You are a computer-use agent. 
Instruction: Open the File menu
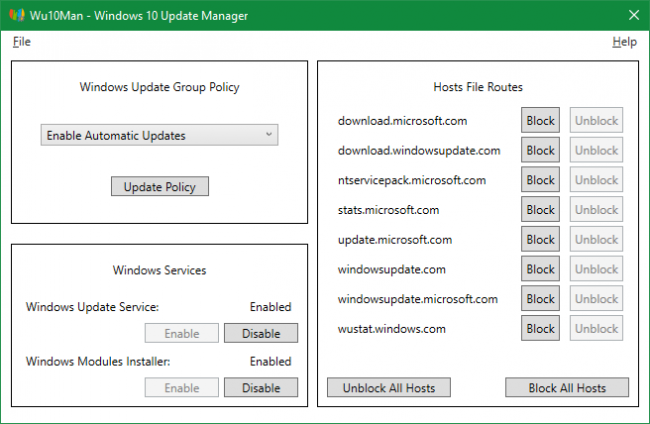pos(22,42)
